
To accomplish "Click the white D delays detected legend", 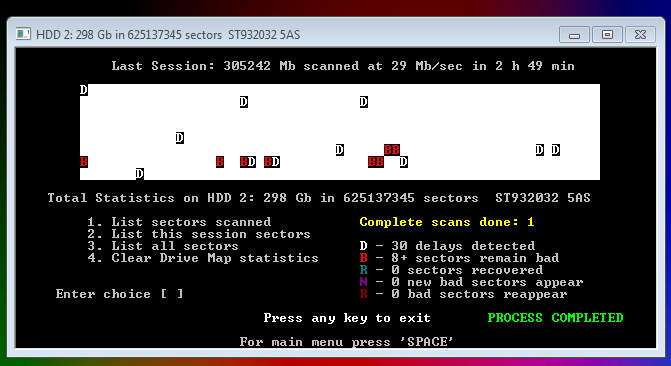I will (x=447, y=246).
